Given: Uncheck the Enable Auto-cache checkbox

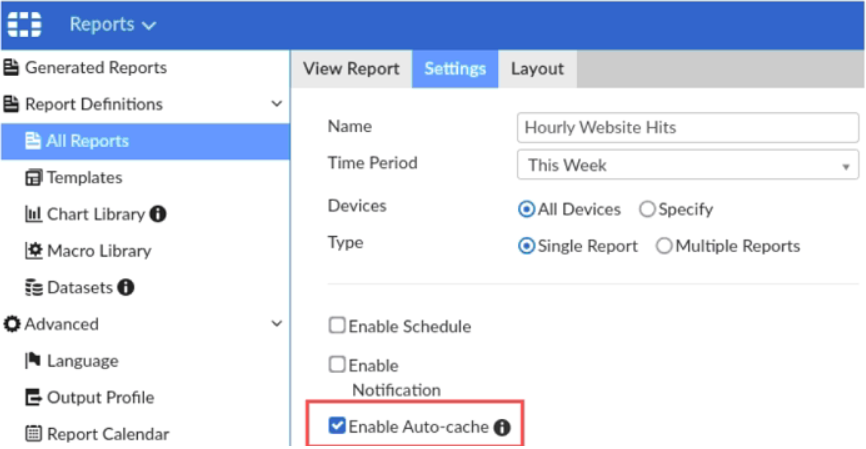Looking at the screenshot, I should (x=337, y=427).
